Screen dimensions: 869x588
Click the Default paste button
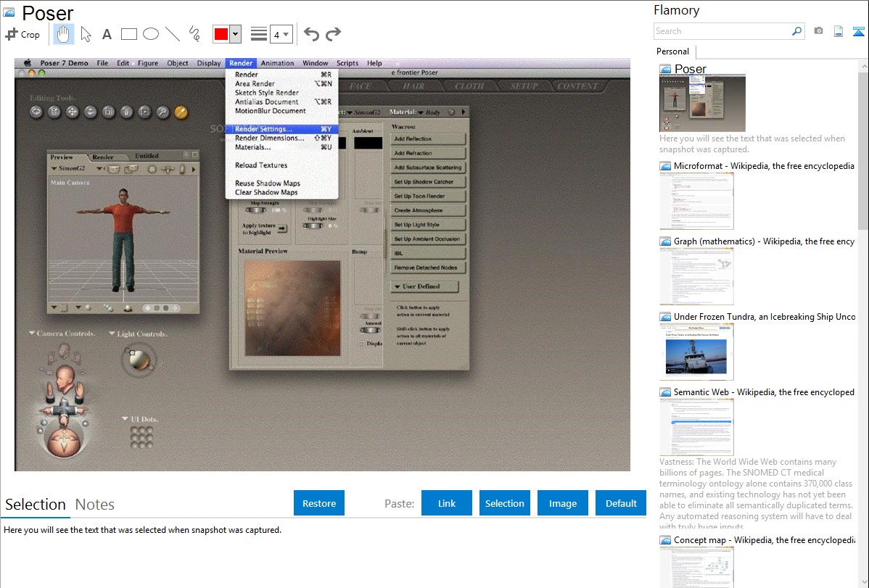pos(621,503)
